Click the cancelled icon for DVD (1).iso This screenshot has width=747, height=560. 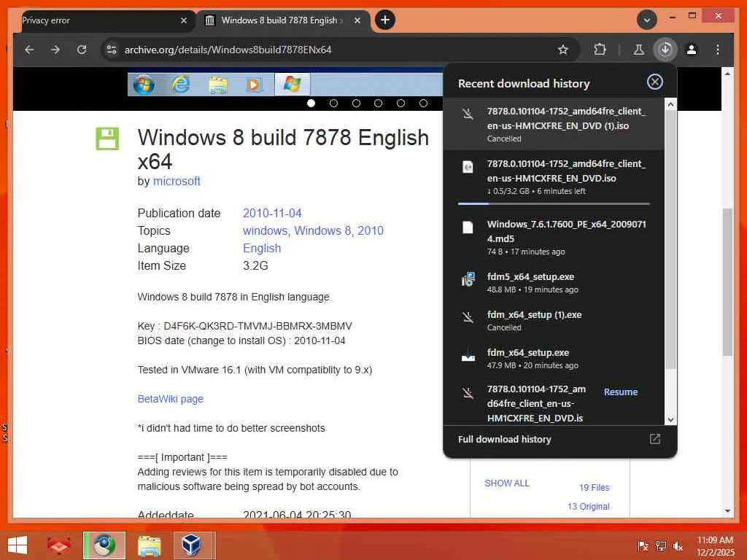click(468, 113)
